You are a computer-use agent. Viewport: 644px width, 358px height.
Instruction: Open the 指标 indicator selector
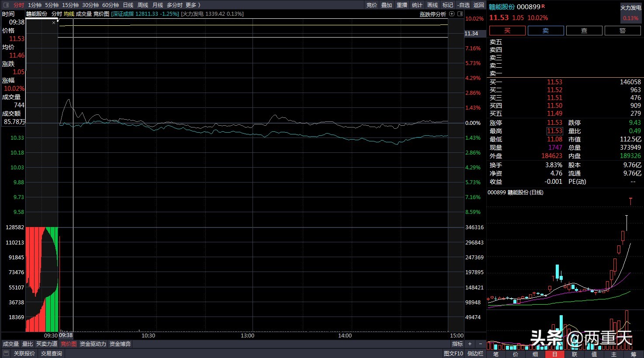point(457,344)
